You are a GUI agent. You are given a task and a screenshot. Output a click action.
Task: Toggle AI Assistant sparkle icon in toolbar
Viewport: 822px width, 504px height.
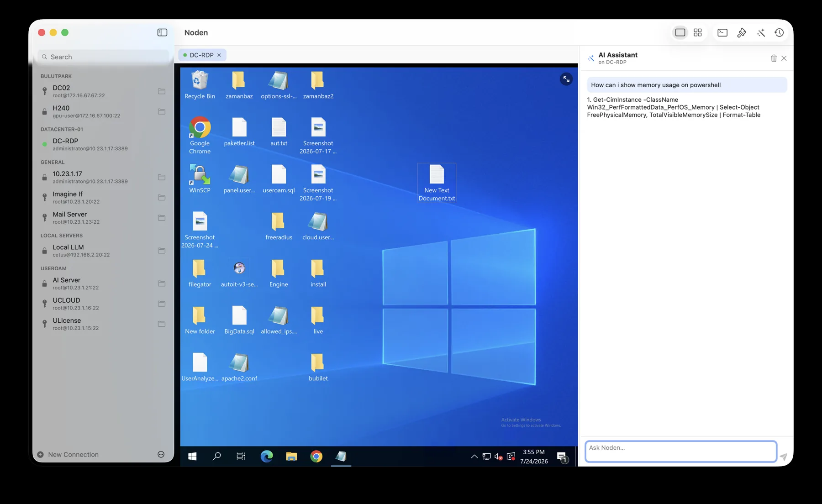click(x=761, y=32)
